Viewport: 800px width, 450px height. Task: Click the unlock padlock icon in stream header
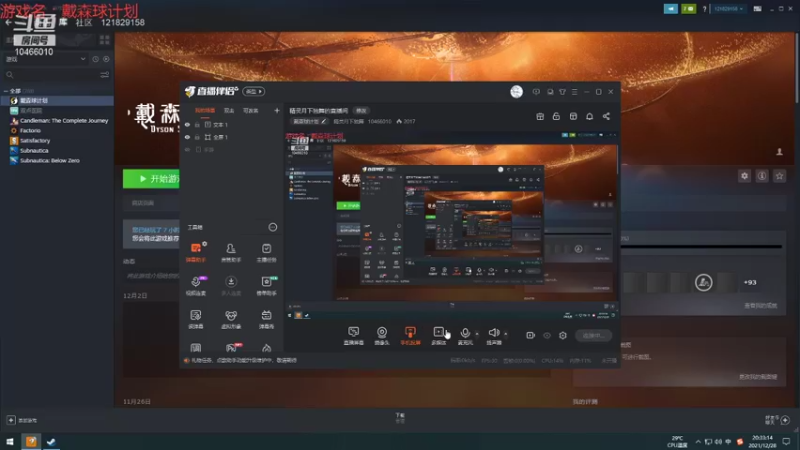(x=556, y=116)
